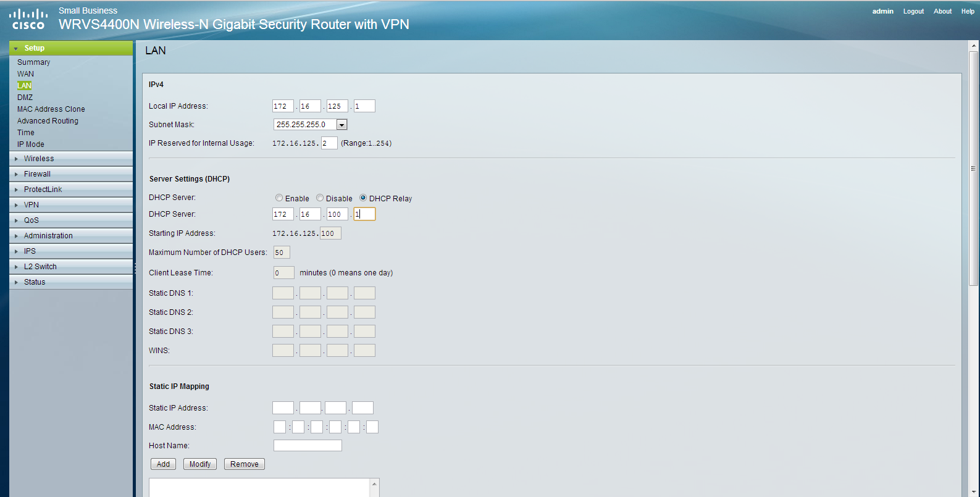
Task: Expand the L2 Switch menu section
Action: [x=71, y=267]
